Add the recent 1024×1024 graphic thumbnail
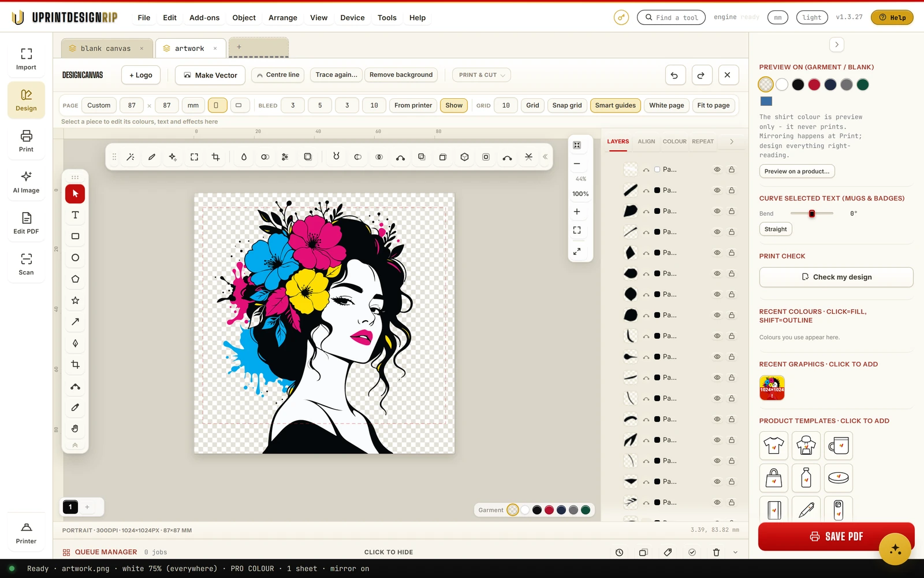 tap(772, 388)
